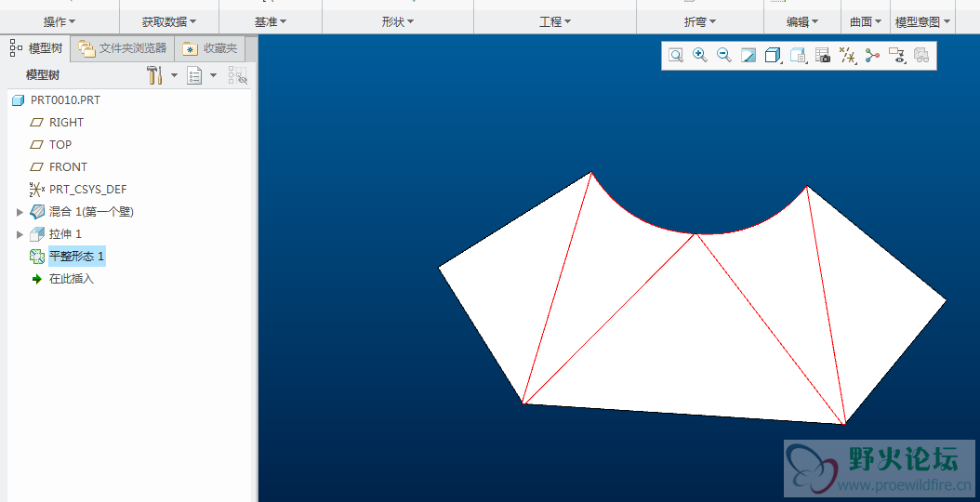This screenshot has height=502, width=980.
Task: Open the saved orientations icon
Action: (798, 56)
